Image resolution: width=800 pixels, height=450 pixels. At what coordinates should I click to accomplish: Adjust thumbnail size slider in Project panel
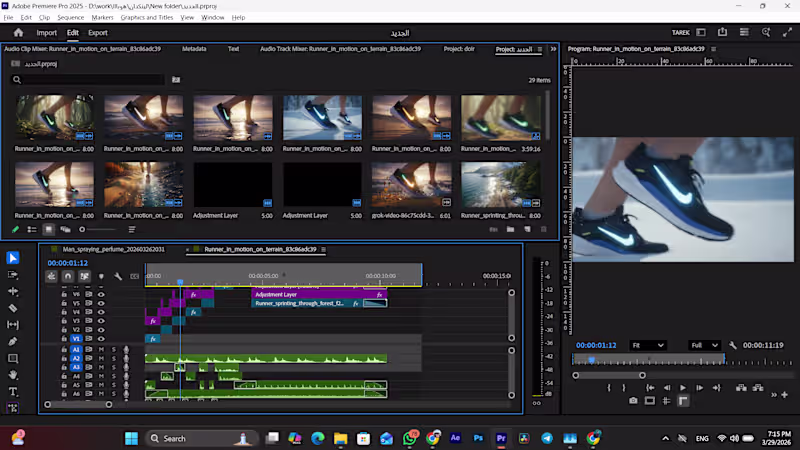tap(99, 230)
